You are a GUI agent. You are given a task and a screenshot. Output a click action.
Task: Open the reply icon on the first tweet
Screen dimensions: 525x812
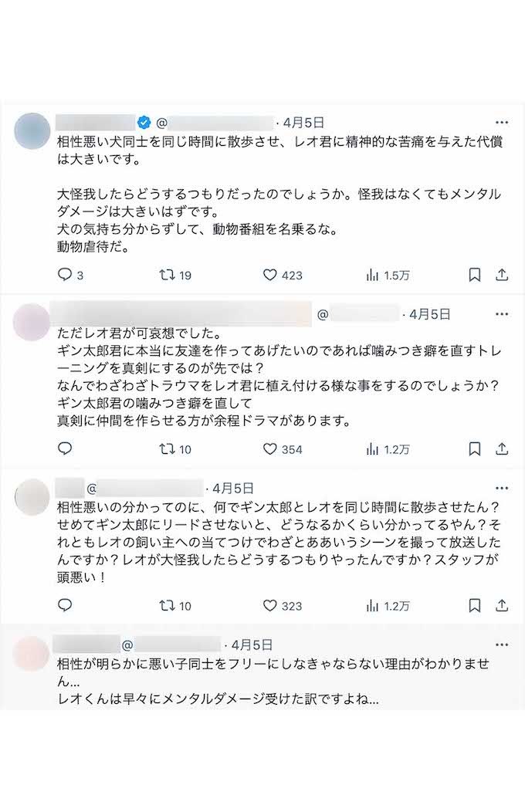[x=66, y=274]
